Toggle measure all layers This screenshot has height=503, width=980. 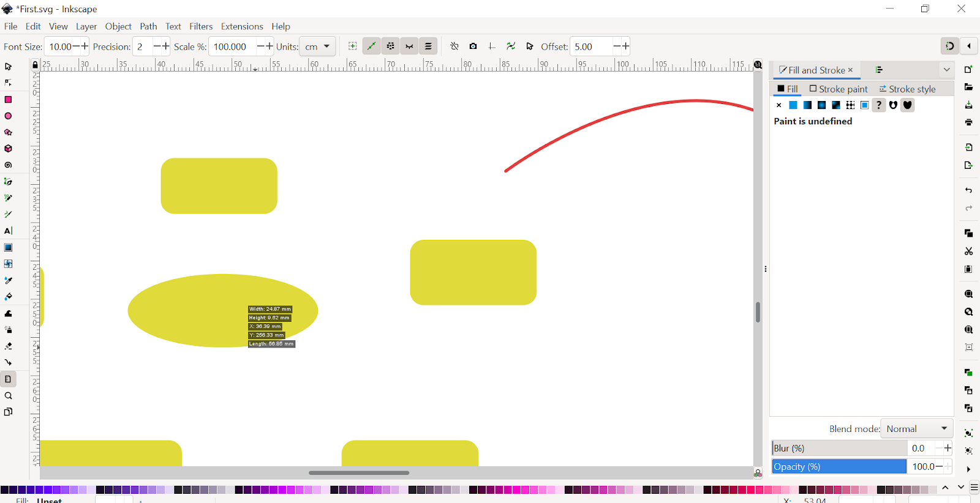(429, 47)
